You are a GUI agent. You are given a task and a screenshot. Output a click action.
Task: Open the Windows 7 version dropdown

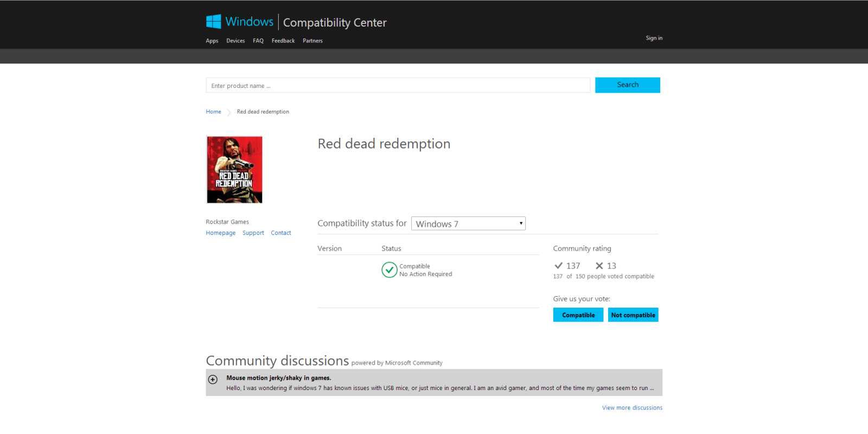tap(468, 224)
